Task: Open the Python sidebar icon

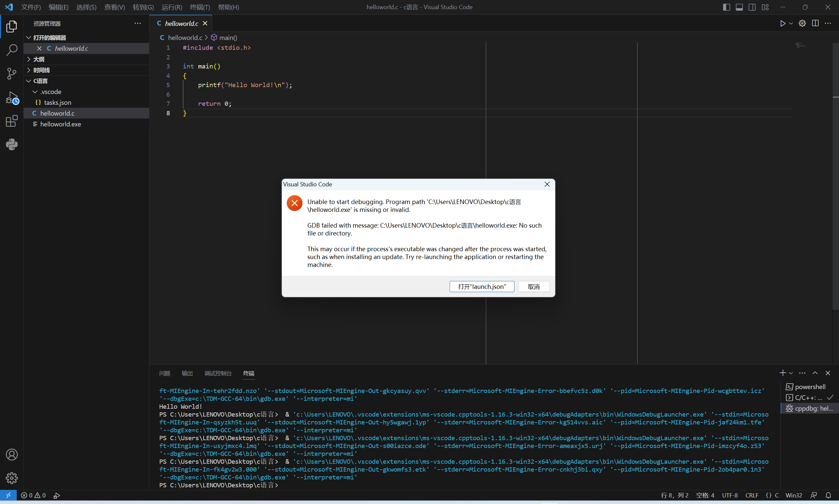Action: [11, 145]
